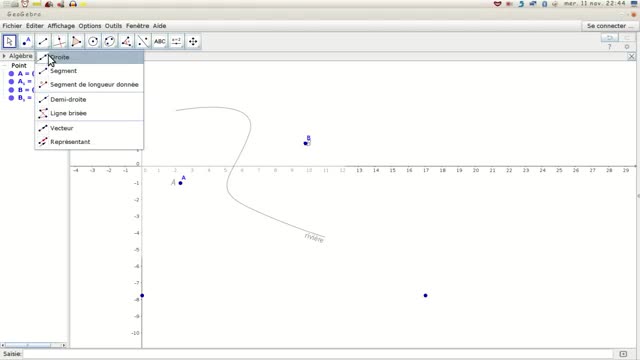Select the Perpendicular line tool

[60, 41]
